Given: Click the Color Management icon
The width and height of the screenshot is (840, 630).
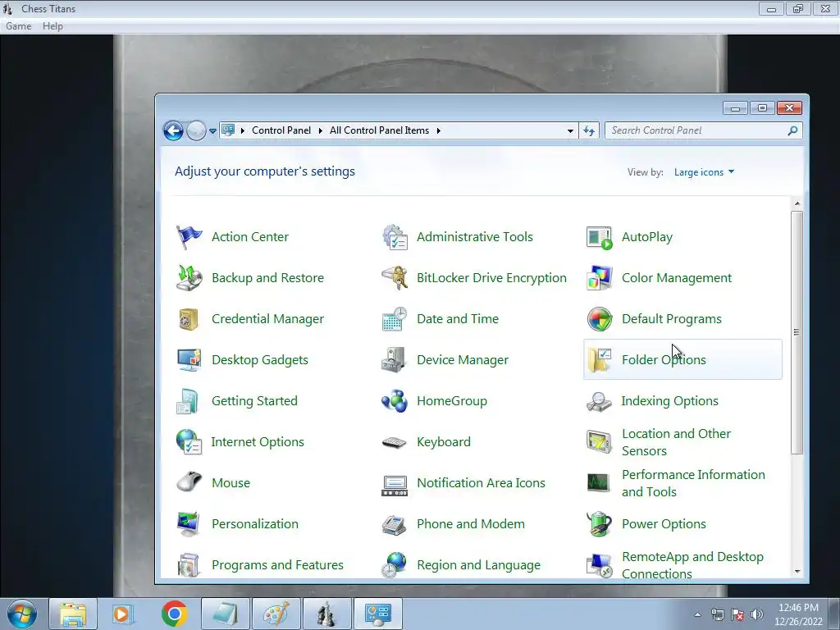Looking at the screenshot, I should [x=599, y=277].
